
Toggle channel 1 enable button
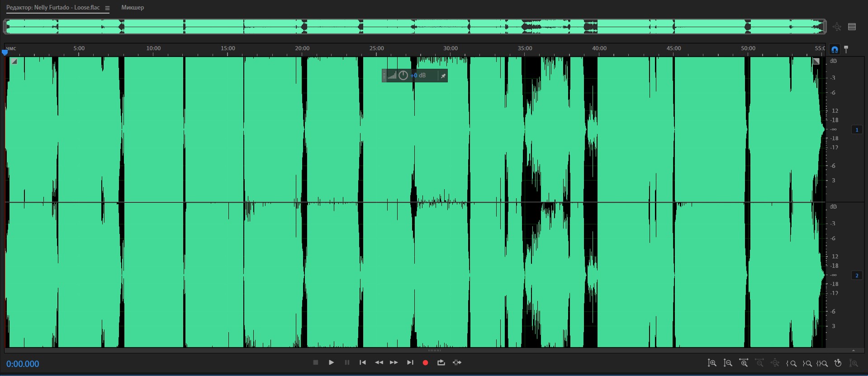coord(857,130)
